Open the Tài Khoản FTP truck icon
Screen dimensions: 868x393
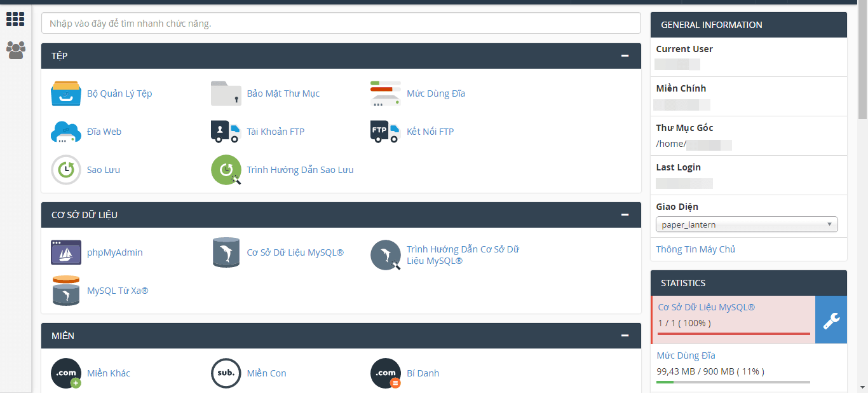tap(226, 132)
